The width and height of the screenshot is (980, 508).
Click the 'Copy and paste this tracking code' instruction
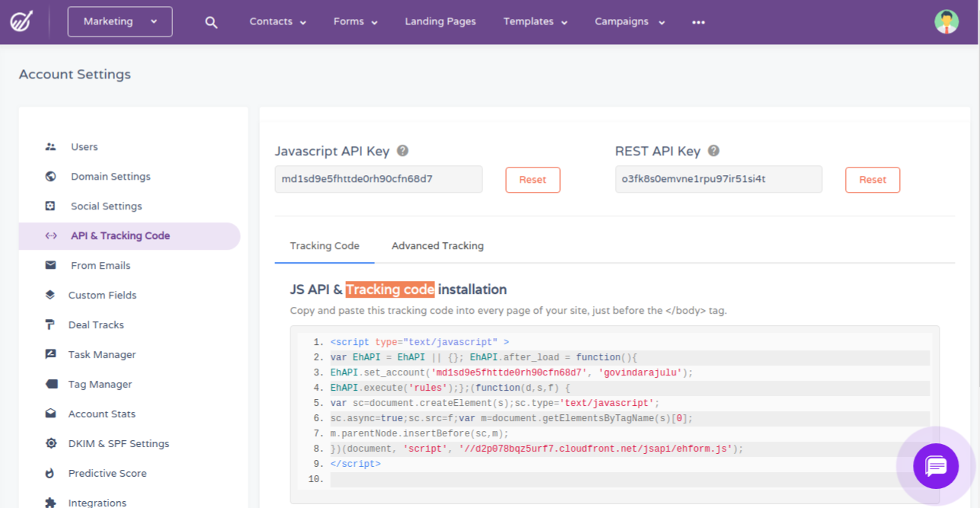[508, 311]
